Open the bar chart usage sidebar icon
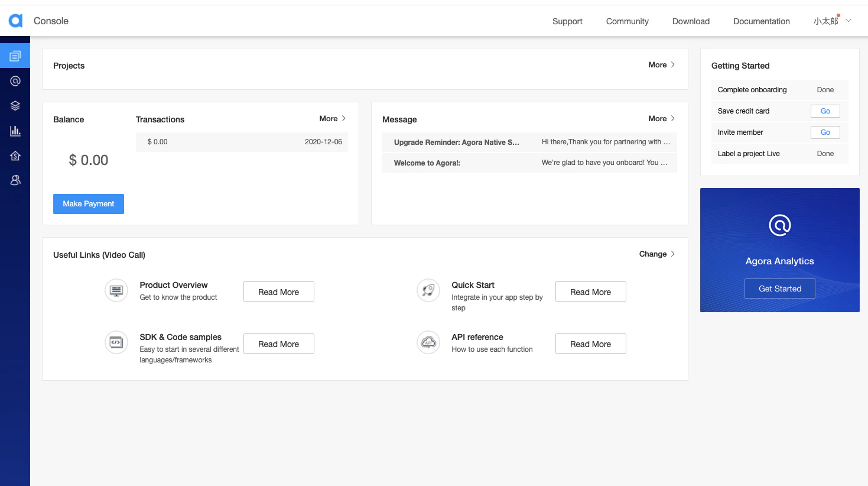Screen dimensions: 868x486 tap(15, 131)
